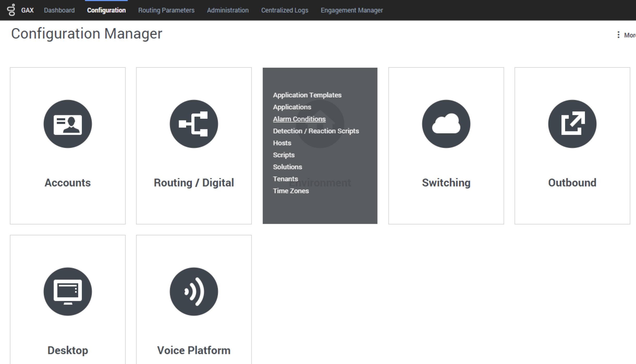The image size is (636, 364).
Task: Click the Accounts ID card icon
Action: tap(68, 124)
